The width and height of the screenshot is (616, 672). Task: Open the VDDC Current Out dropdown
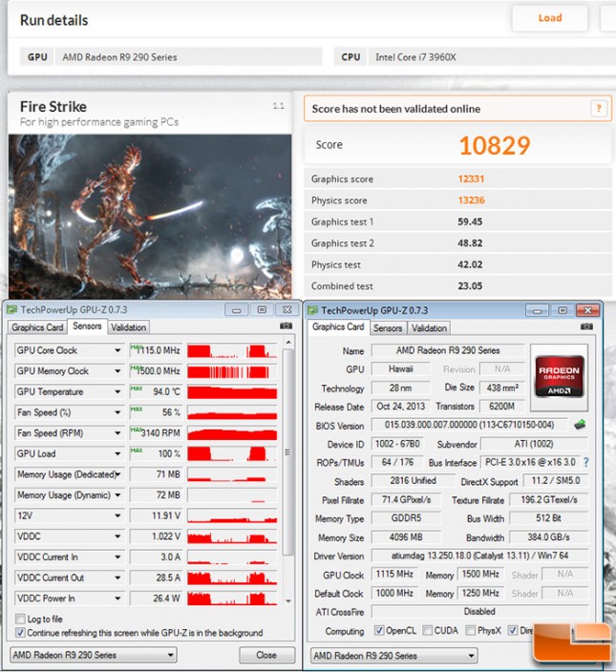tap(117, 577)
